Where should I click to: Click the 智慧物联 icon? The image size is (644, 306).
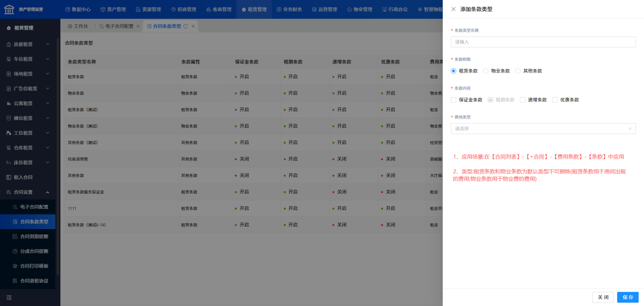point(420,9)
